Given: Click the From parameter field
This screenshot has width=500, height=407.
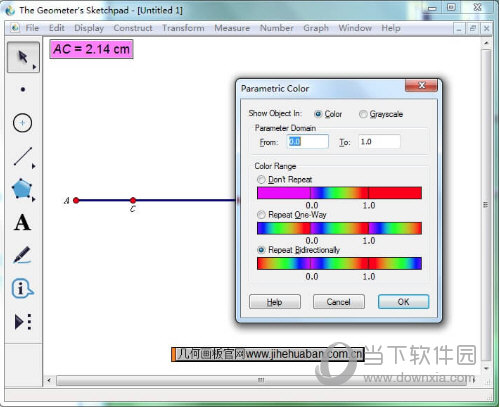Looking at the screenshot, I should tap(308, 142).
